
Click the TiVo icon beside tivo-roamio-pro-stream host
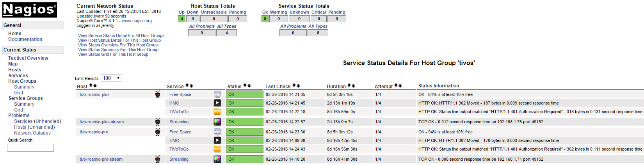tap(157, 159)
